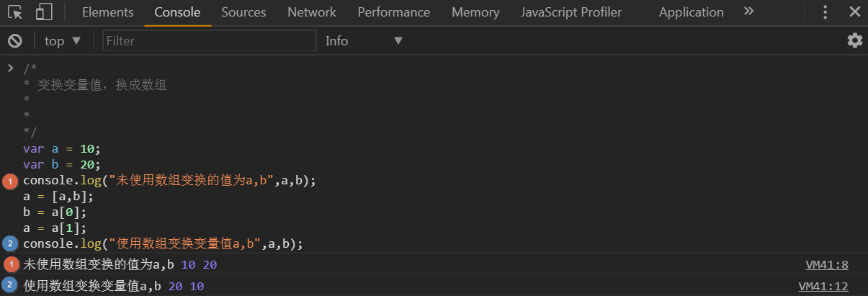Clear console with the ban icon
This screenshot has height=296, width=868.
pos(14,41)
